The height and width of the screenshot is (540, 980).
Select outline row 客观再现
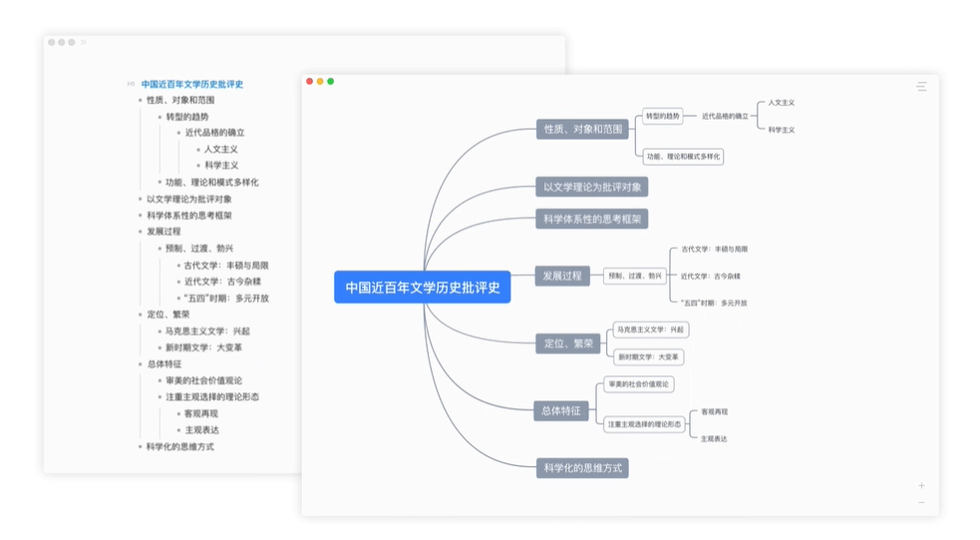point(201,413)
